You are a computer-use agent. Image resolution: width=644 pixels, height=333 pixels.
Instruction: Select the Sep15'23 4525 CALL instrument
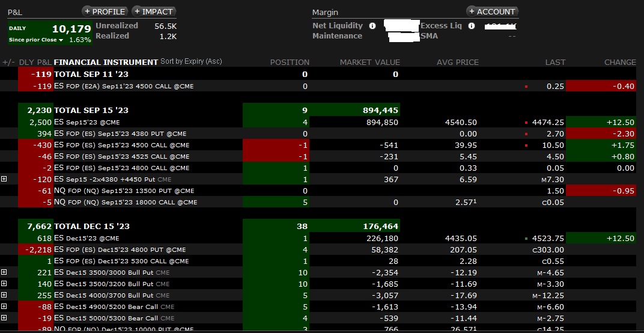coord(121,156)
